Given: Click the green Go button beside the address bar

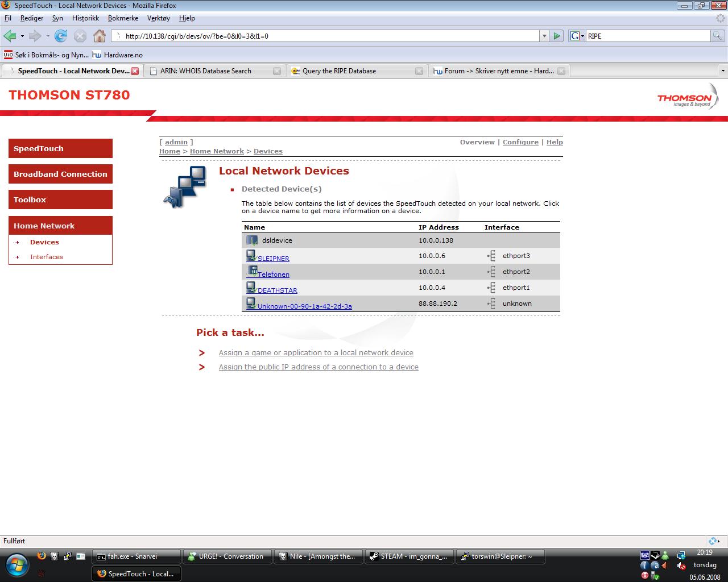Looking at the screenshot, I should [x=557, y=36].
